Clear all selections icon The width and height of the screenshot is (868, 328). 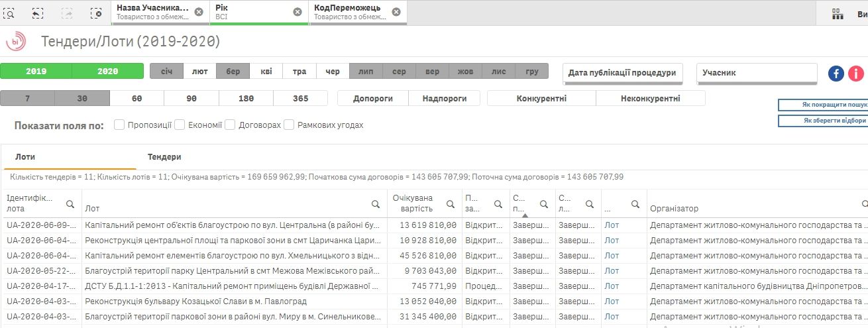pos(96,13)
